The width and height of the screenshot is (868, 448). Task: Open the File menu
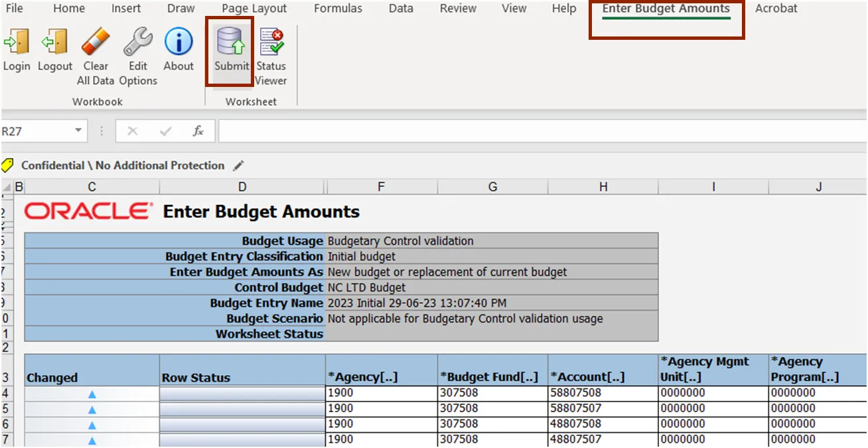[x=14, y=9]
